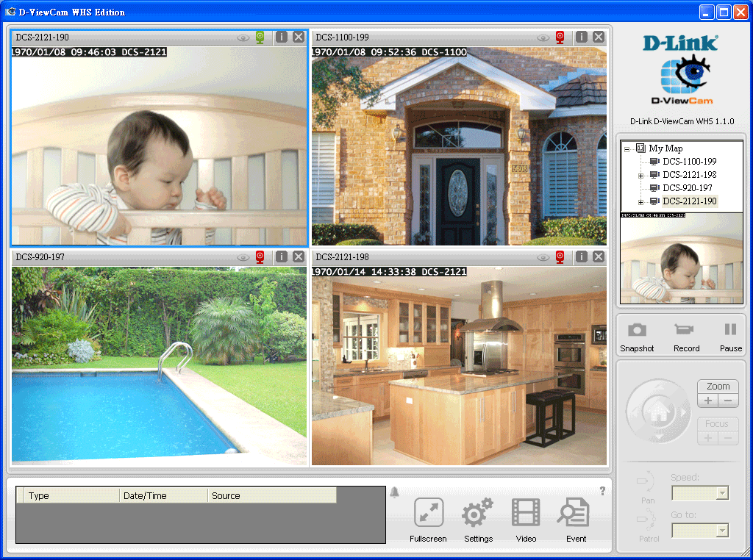Toggle eye icon on DCS-920-197 pane
Screen dimensions: 753x560
pyautogui.click(x=243, y=256)
